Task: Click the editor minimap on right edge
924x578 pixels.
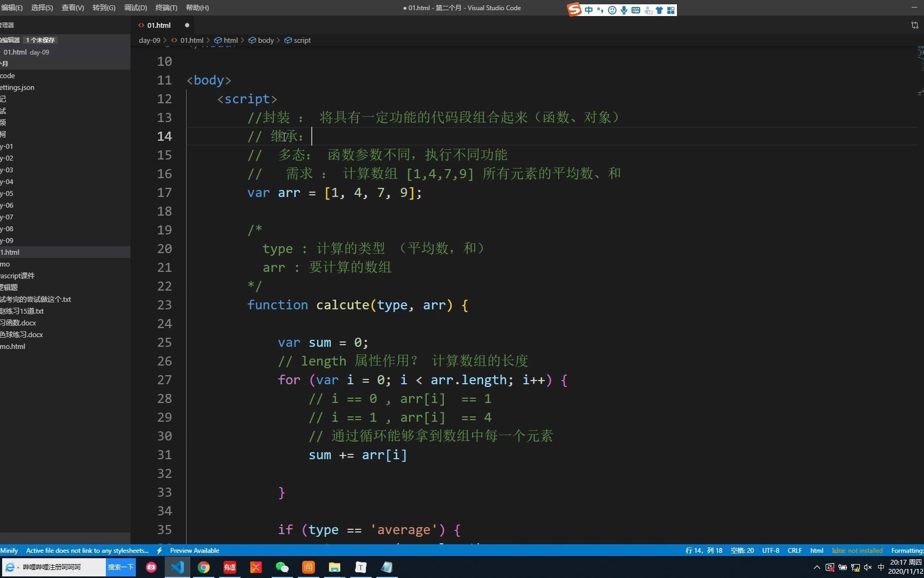Action: pos(920,72)
